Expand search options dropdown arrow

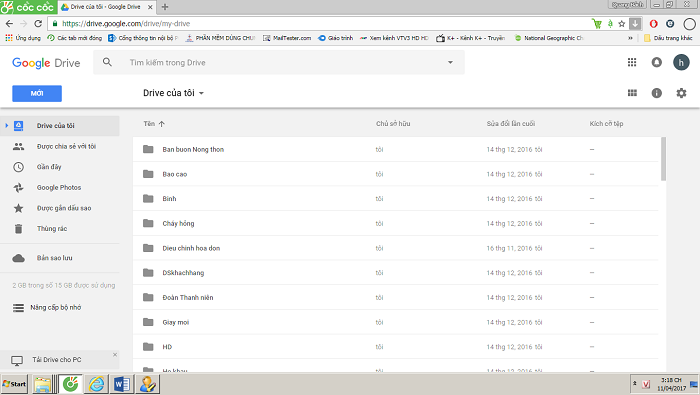[450, 62]
